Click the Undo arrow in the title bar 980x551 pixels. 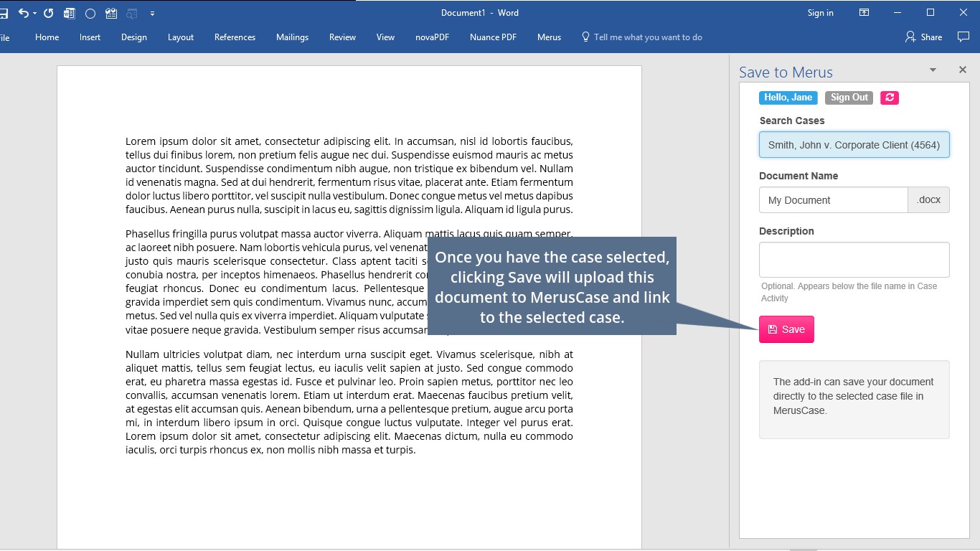tap(23, 13)
